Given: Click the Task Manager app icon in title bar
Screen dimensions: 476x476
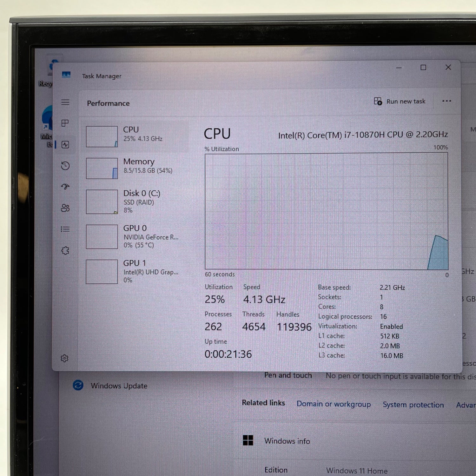Looking at the screenshot, I should pyautogui.click(x=66, y=75).
